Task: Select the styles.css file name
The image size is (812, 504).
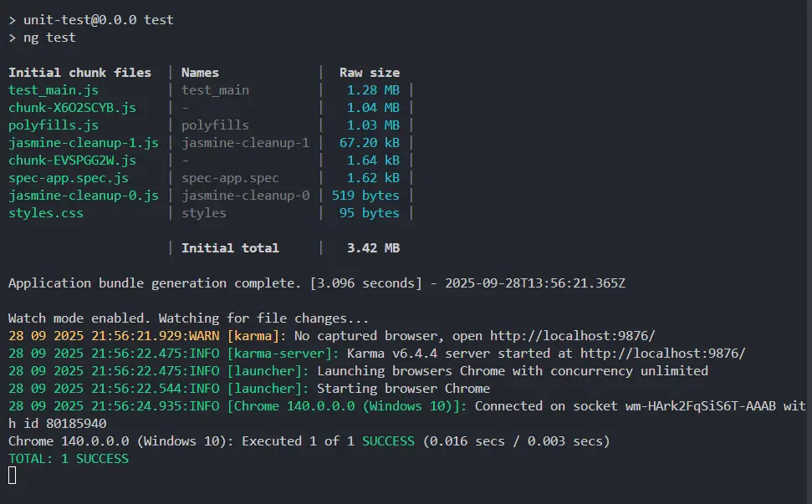Action: (x=46, y=213)
